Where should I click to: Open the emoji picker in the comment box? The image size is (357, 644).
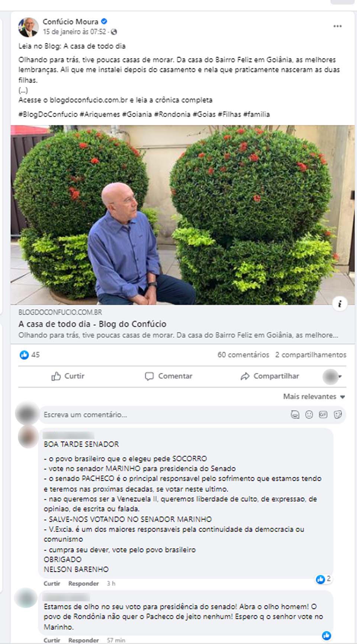pyautogui.click(x=309, y=414)
